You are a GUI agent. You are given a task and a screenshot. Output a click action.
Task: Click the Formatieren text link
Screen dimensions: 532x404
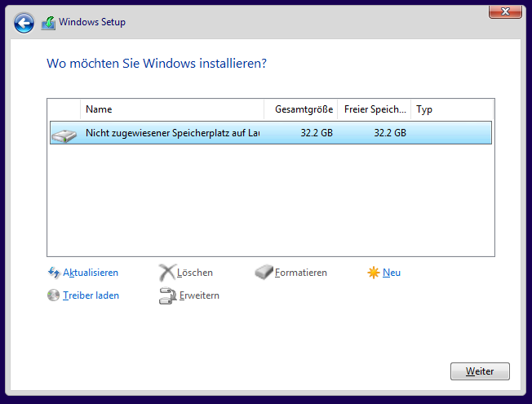tap(301, 273)
